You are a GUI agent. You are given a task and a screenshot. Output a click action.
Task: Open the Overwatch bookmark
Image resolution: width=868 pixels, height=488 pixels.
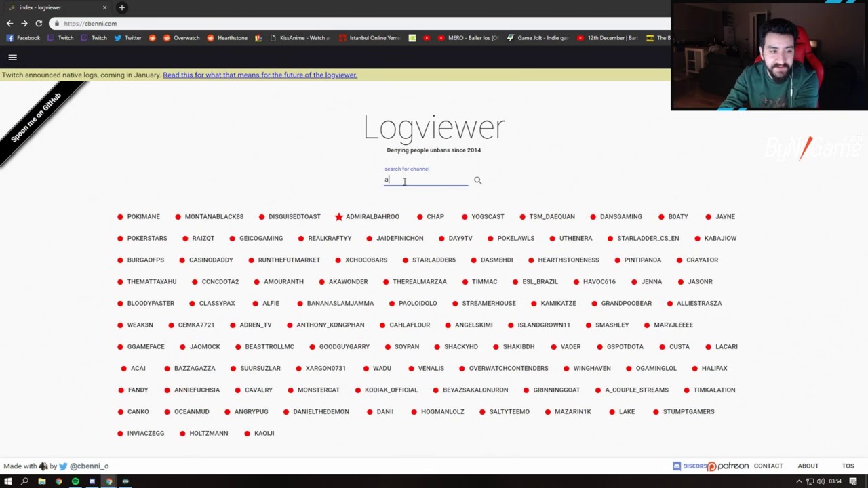[181, 38]
